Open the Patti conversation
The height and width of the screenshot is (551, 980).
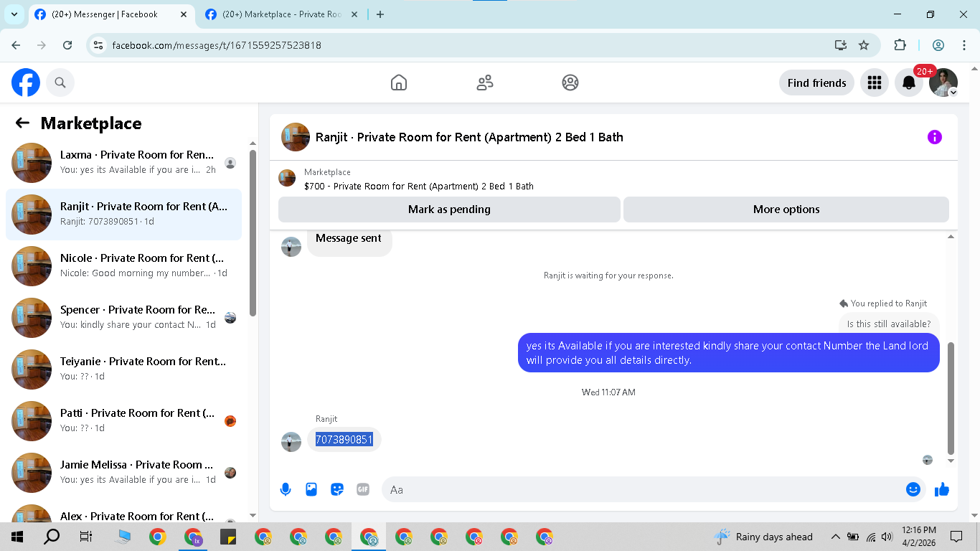[x=123, y=421]
